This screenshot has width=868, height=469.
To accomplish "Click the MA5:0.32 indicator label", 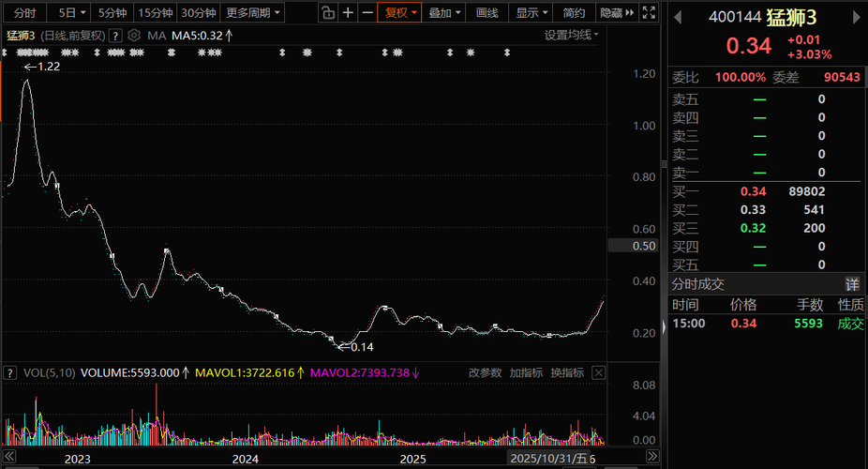I will (202, 36).
